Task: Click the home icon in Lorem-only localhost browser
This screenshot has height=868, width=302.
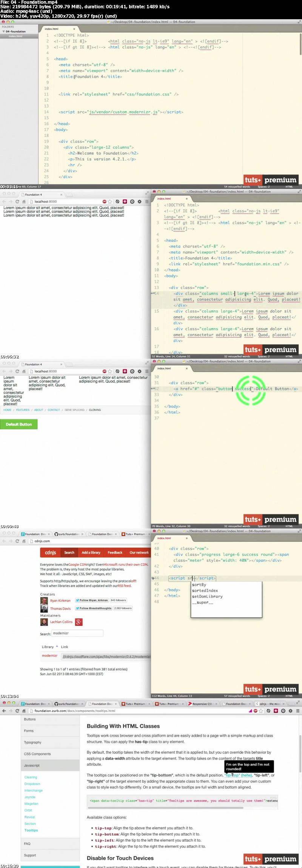Action: coord(24,202)
